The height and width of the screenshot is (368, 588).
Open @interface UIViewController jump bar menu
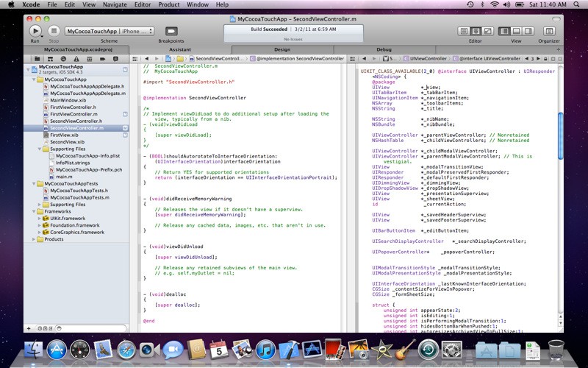[487, 59]
